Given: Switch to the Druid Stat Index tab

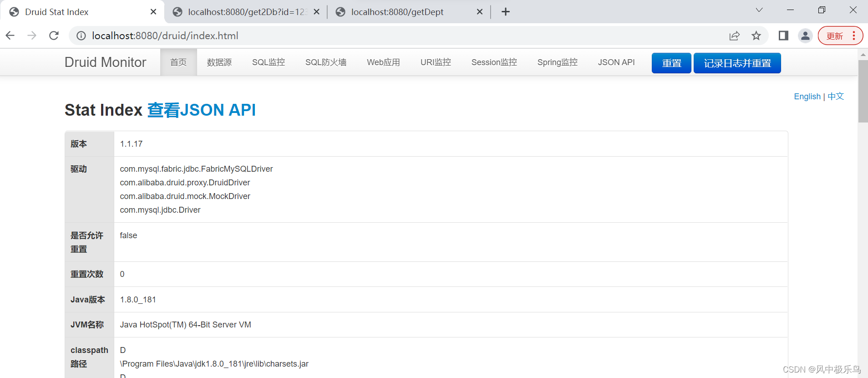Looking at the screenshot, I should pyautogui.click(x=82, y=12).
